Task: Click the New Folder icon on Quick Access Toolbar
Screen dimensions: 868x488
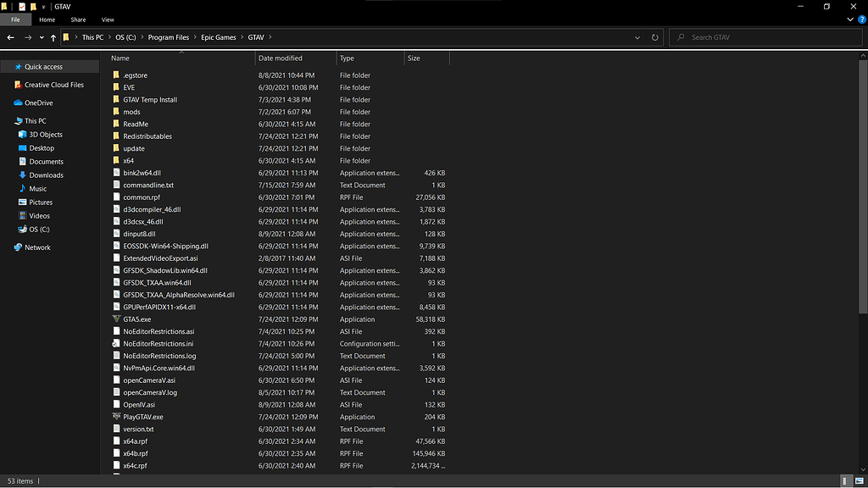Action: coord(32,6)
